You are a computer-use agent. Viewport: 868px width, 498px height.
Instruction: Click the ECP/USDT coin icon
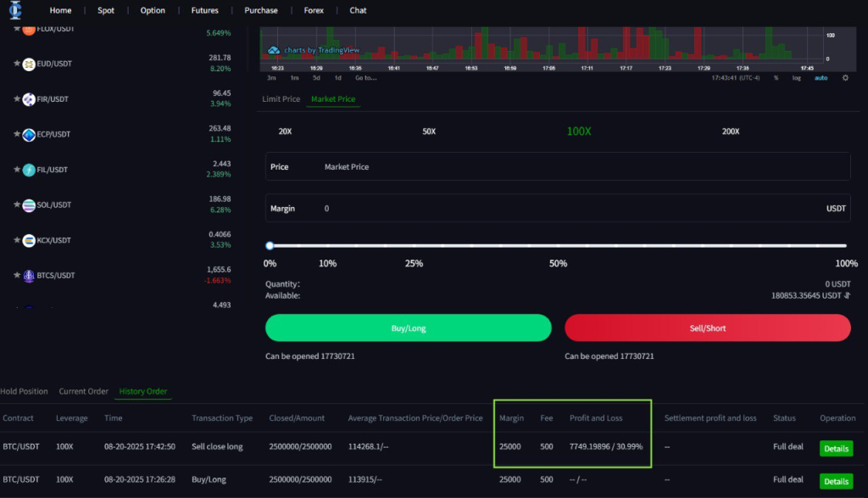(x=29, y=134)
